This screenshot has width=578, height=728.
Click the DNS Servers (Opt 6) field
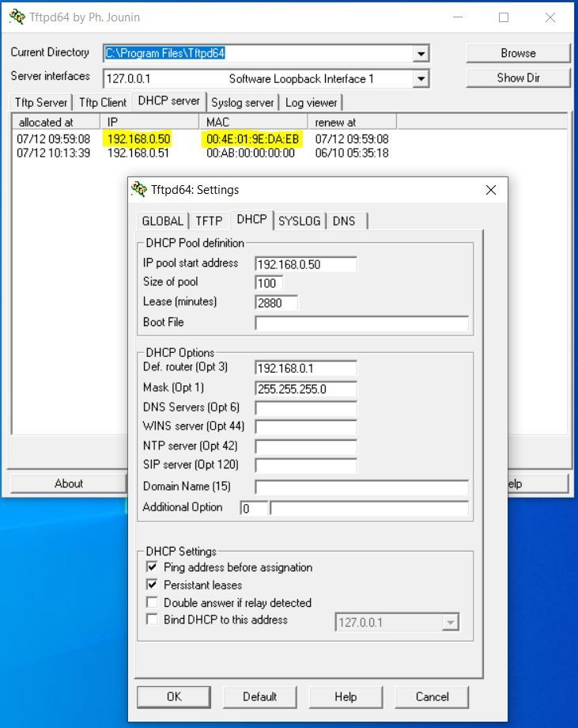306,408
